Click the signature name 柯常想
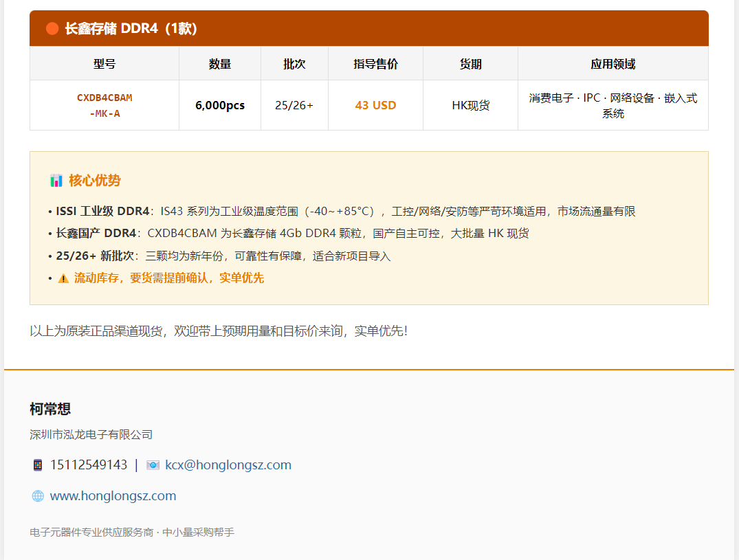The height and width of the screenshot is (560, 739). (50, 409)
